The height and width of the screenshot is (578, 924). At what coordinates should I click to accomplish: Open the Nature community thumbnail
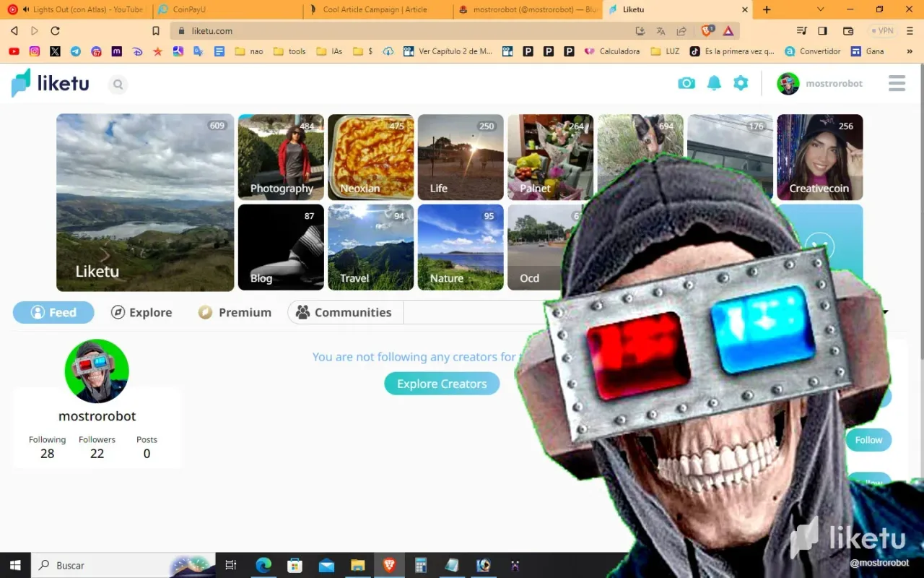point(461,247)
